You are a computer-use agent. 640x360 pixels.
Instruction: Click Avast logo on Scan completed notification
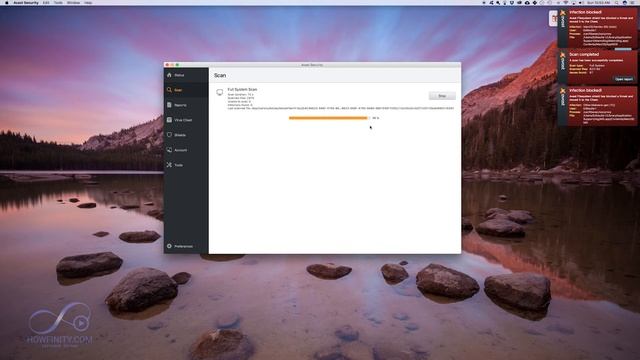(563, 61)
